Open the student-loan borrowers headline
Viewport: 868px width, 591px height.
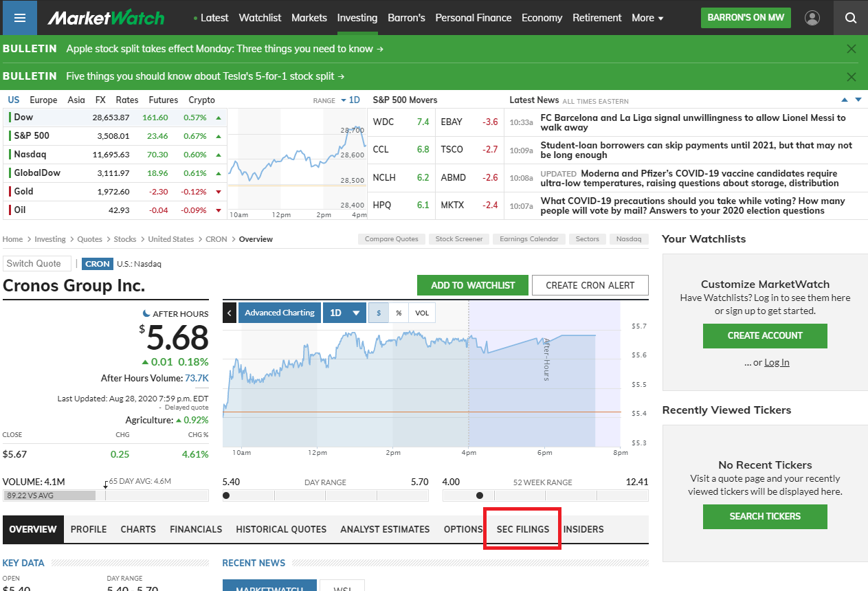point(696,150)
